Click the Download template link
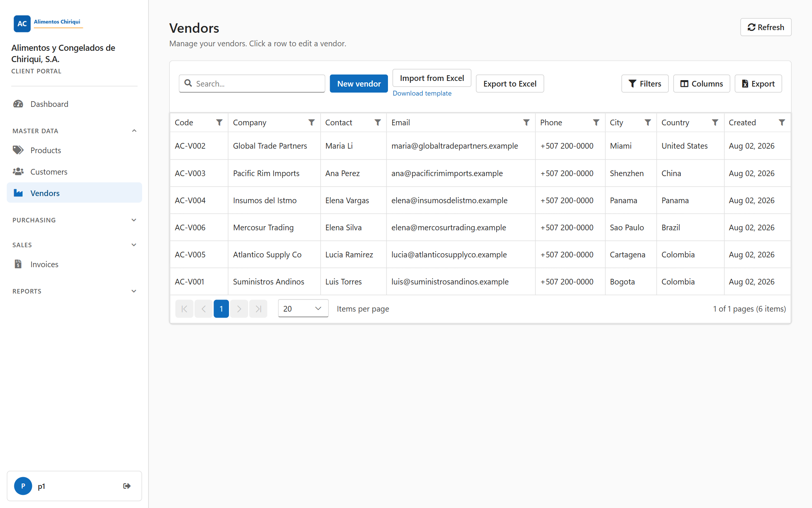The width and height of the screenshot is (812, 508). [422, 93]
